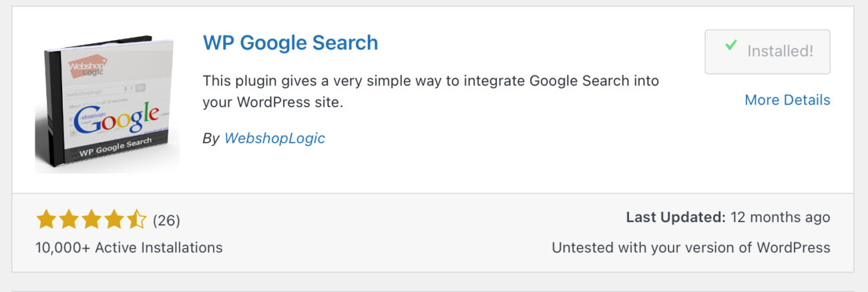Click the Google logo on the plugin cover
868x292 pixels.
(x=116, y=120)
